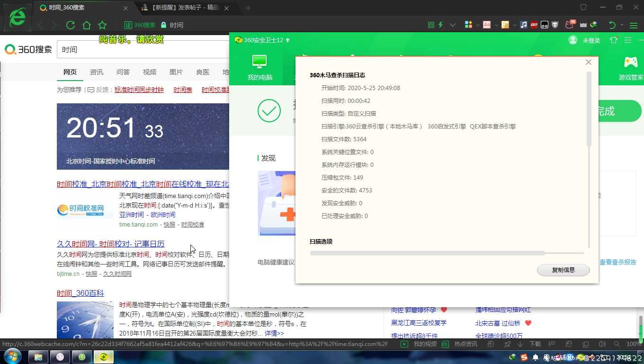Click the 360 search input field containing 时间
Screen dimensions: 644x364
(143, 49)
